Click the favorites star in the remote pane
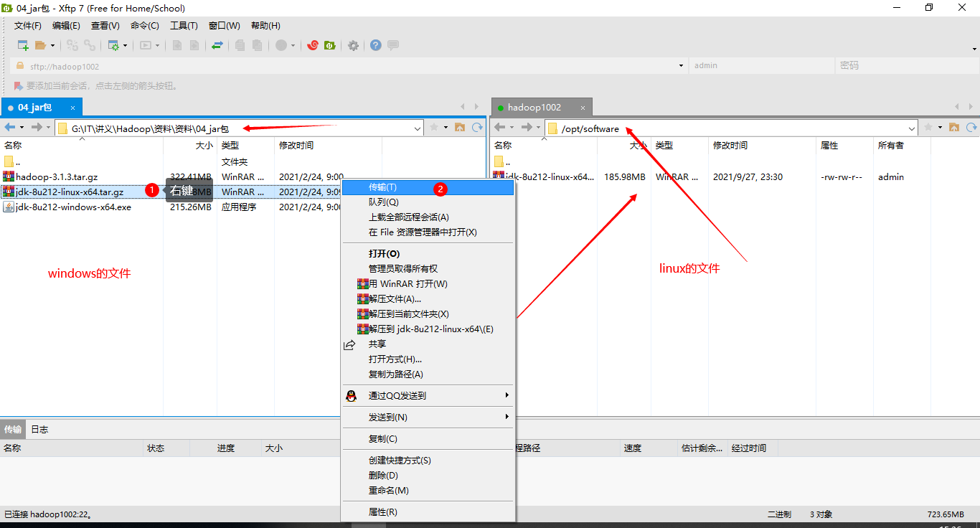This screenshot has width=980, height=528. click(928, 128)
